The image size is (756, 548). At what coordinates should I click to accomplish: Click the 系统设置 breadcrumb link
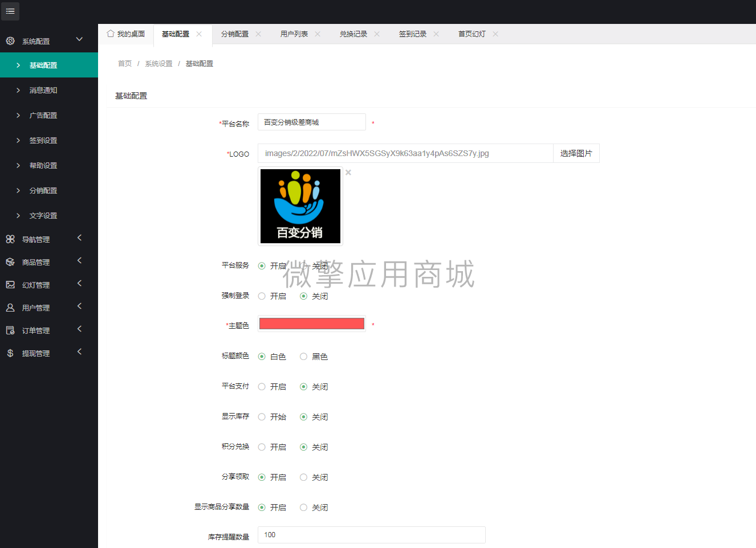pyautogui.click(x=158, y=64)
